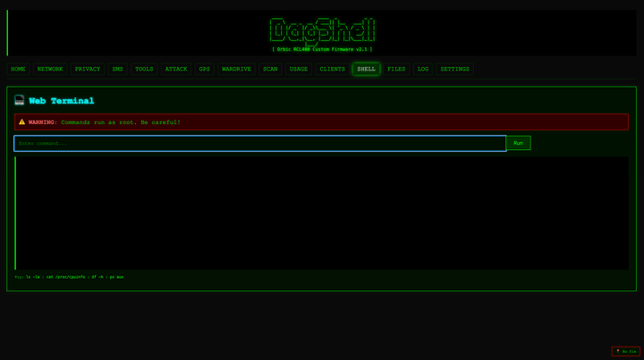This screenshot has height=360, width=644.
Task: Go to the PRIVACY tab
Action: [x=88, y=69]
